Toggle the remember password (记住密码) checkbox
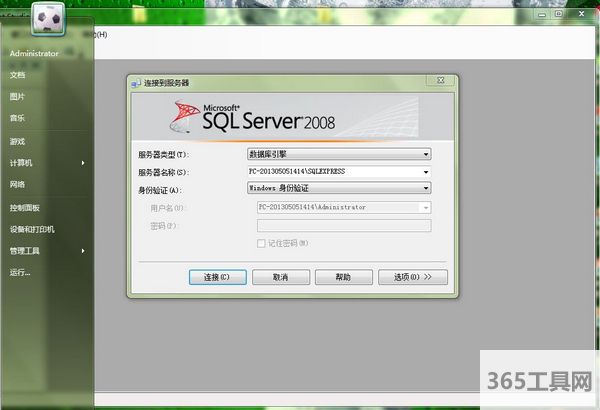600x410 pixels. coord(261,243)
